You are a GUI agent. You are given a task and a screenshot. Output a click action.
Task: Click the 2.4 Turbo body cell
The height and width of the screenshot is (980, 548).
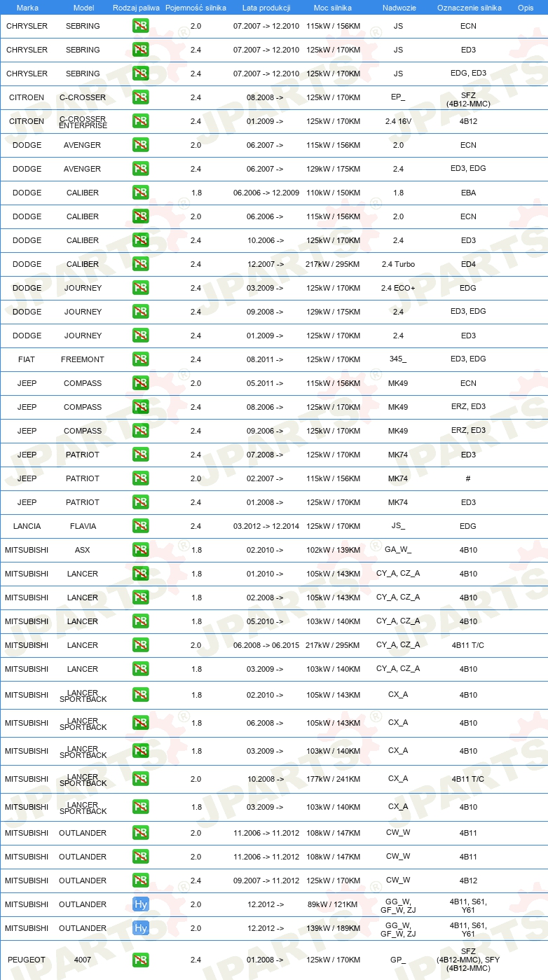[x=398, y=265]
